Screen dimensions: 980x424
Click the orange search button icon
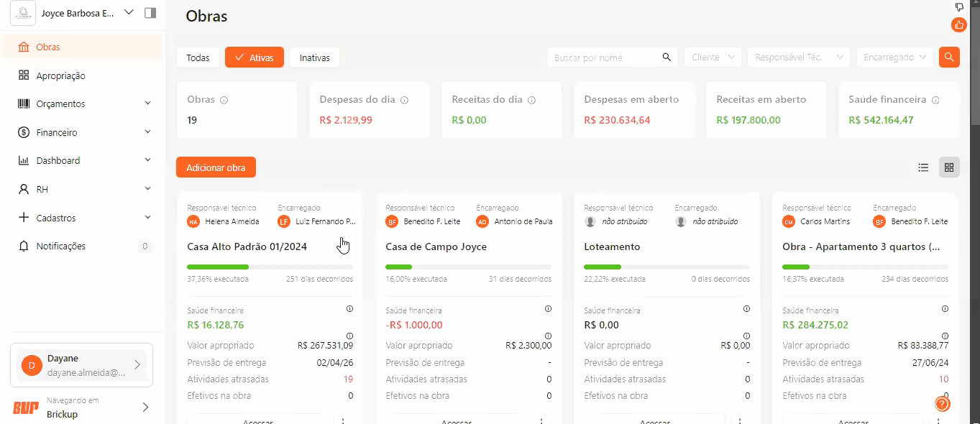(x=949, y=57)
